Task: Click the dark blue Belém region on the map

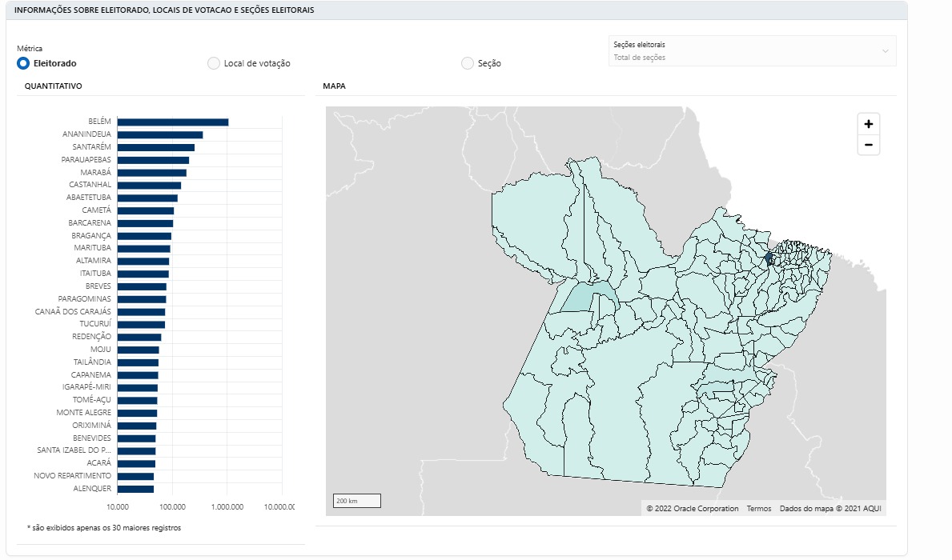Action: tap(769, 258)
